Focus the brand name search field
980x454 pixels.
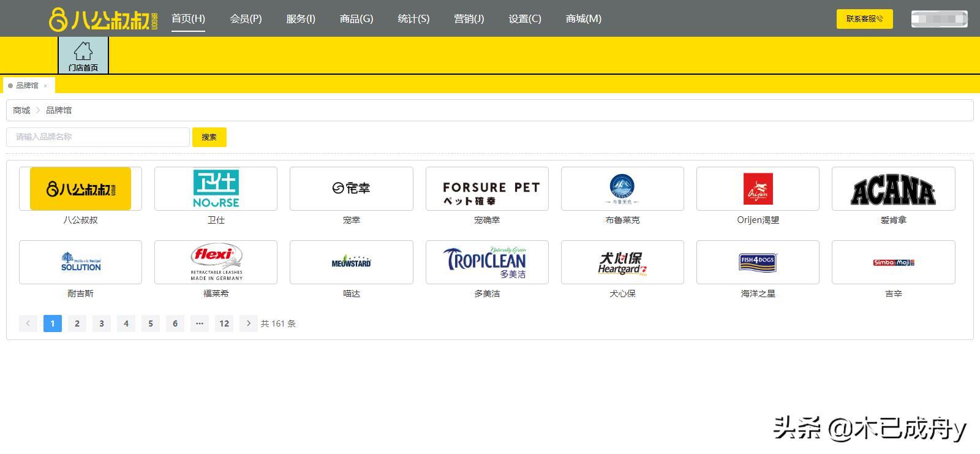98,137
